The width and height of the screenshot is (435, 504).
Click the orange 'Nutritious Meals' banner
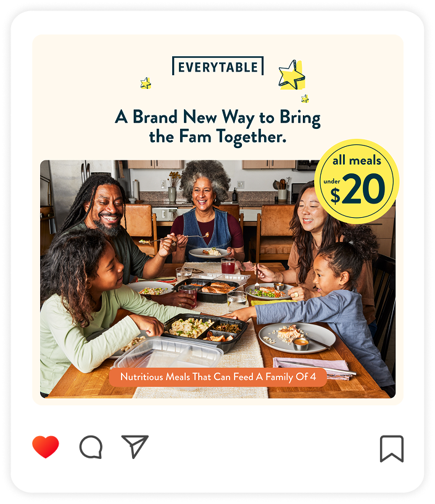218,377
